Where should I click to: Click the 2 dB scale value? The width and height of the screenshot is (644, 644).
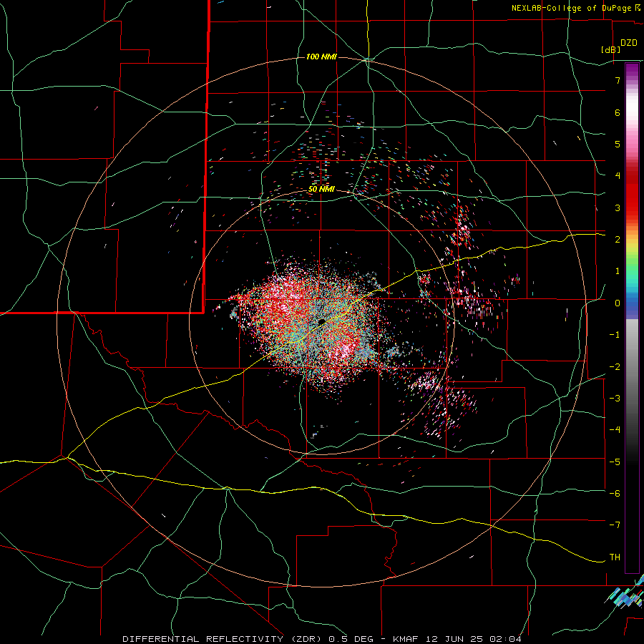pyautogui.click(x=618, y=240)
